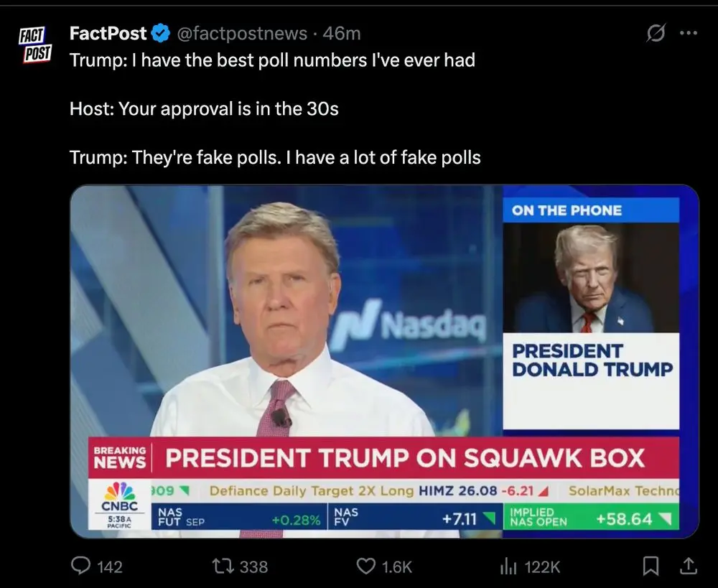
Task: Open the 46m timestamp permalink
Action: [342, 33]
